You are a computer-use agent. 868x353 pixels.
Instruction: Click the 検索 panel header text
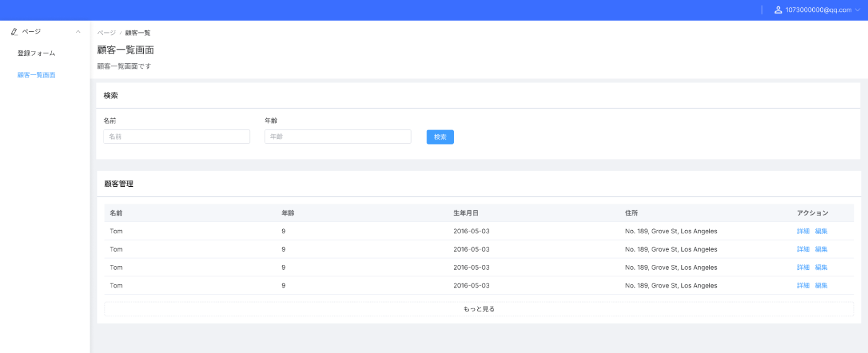click(111, 96)
